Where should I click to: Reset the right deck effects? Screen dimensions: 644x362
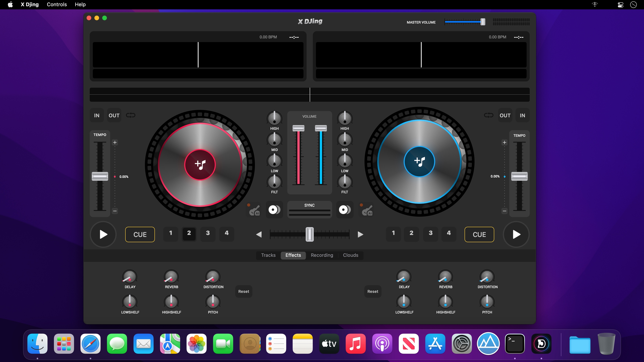pos(373,291)
